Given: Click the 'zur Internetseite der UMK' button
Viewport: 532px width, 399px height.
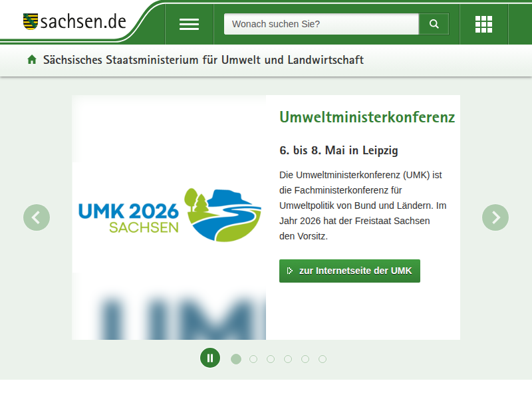Looking at the screenshot, I should click(350, 271).
